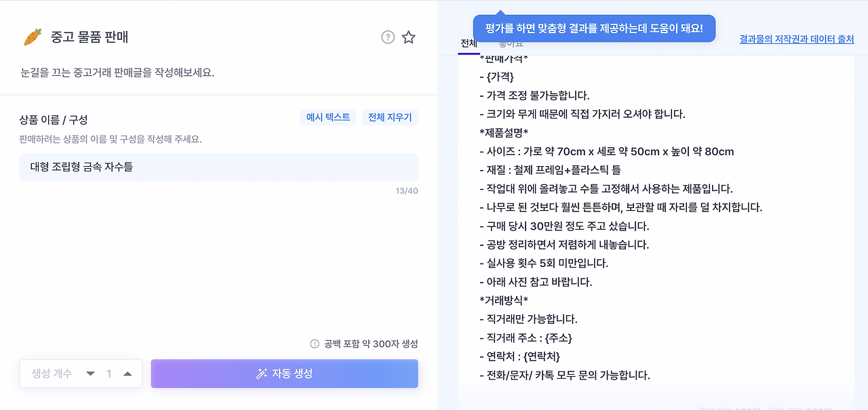This screenshot has height=410, width=868.
Task: Click the 예시 텍스트 button
Action: [x=328, y=117]
